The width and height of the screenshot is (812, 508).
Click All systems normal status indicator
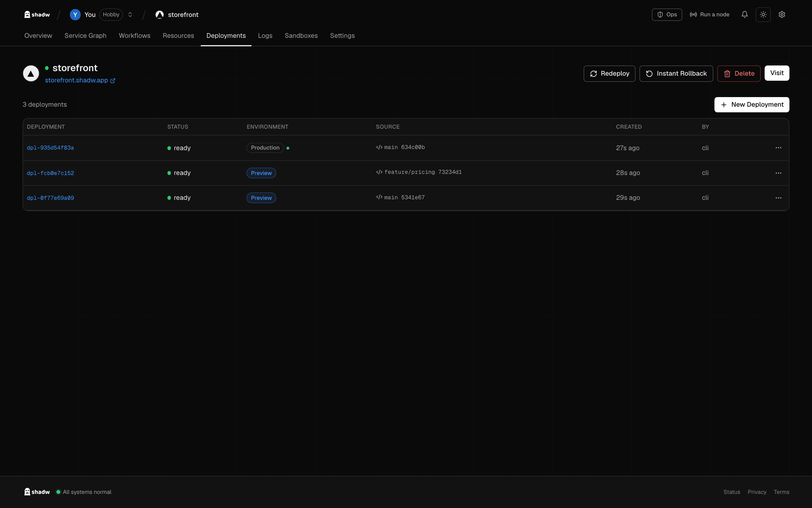click(x=83, y=492)
